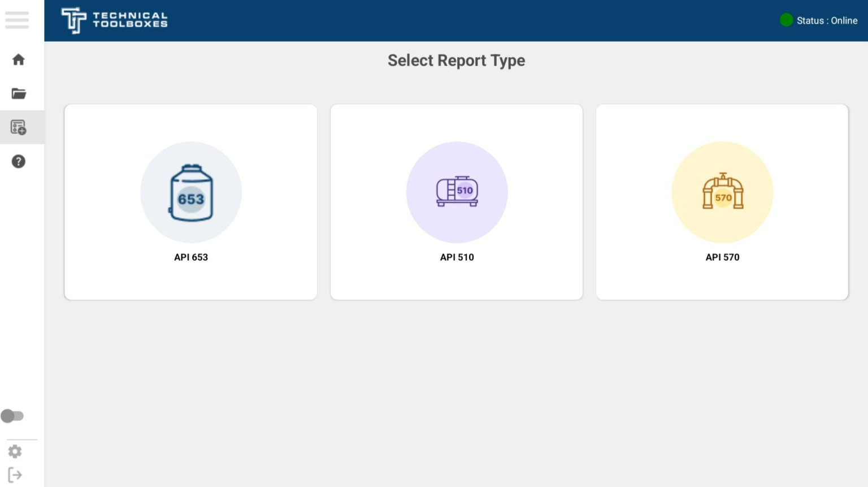Select the API 510 report card
Viewport: 868px width, 487px height.
click(x=456, y=201)
